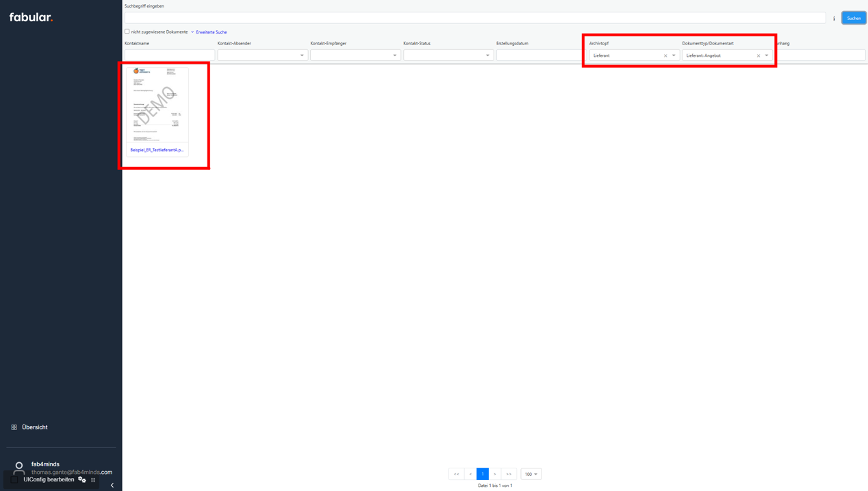Open the Beispiel_ER_TestlieferantA PDF link
The width and height of the screenshot is (868, 491).
point(156,150)
